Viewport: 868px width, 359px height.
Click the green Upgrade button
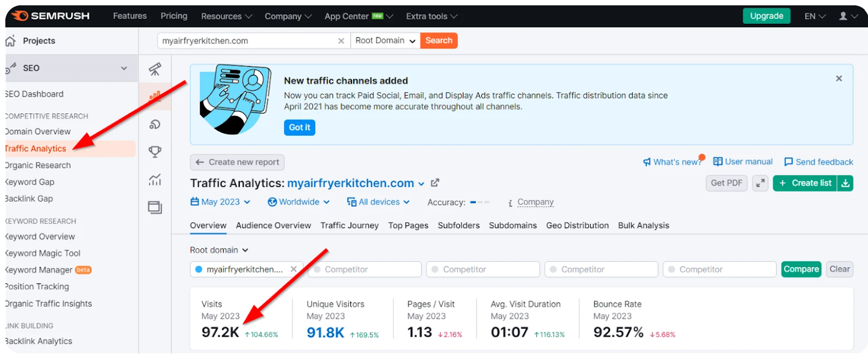pyautogui.click(x=767, y=16)
